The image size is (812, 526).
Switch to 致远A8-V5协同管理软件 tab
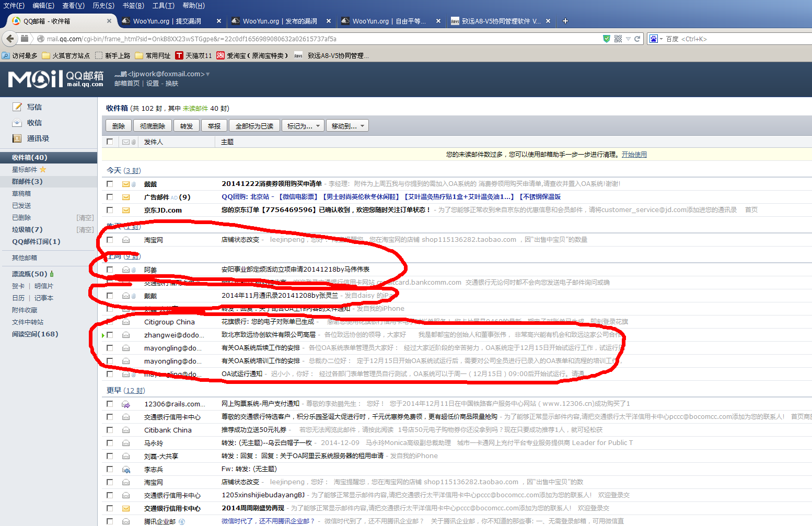pyautogui.click(x=501, y=21)
